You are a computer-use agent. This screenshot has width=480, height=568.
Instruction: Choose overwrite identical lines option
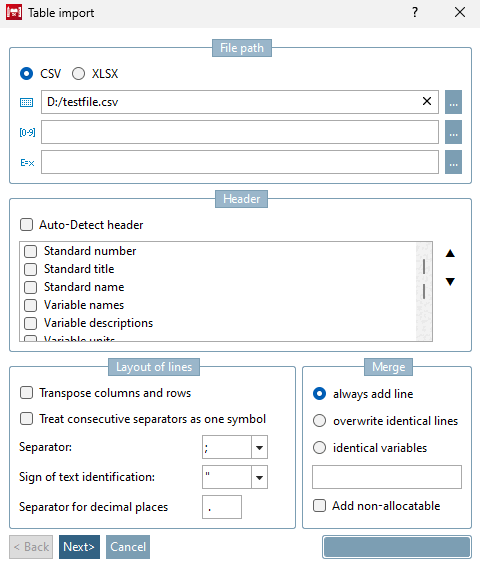pyautogui.click(x=319, y=421)
